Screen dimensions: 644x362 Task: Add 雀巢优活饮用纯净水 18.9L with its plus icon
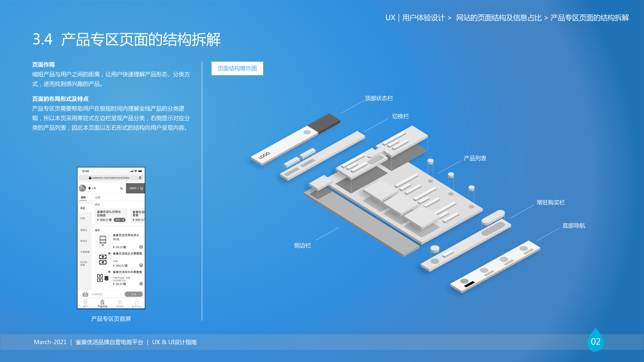coord(141,247)
